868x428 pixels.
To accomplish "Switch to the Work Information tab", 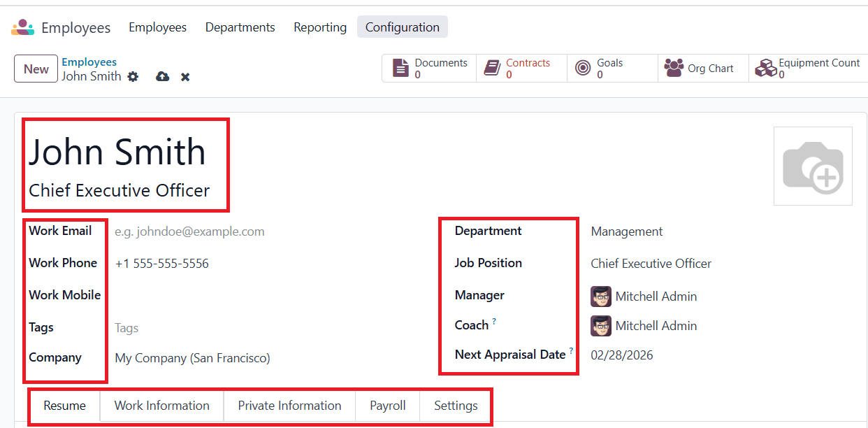I will (161, 406).
